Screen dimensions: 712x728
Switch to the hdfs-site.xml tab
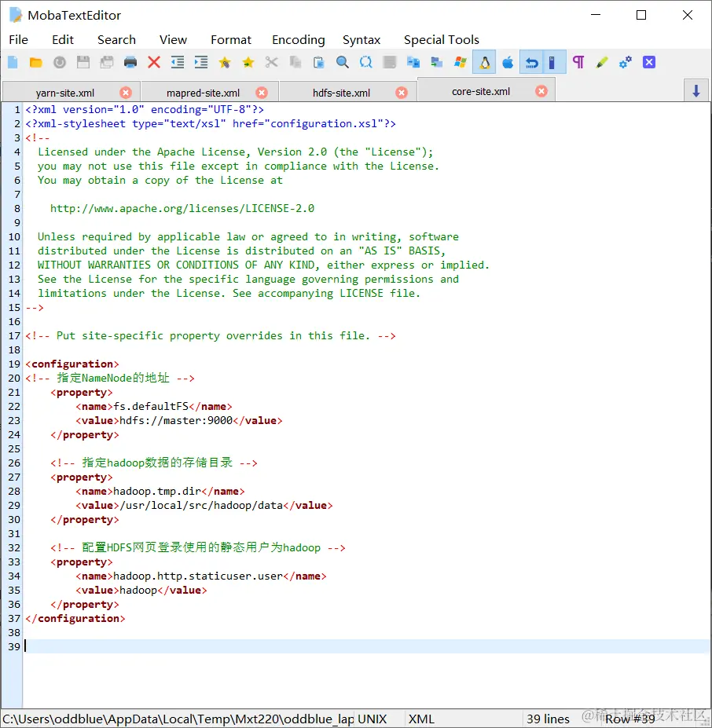[x=341, y=93]
